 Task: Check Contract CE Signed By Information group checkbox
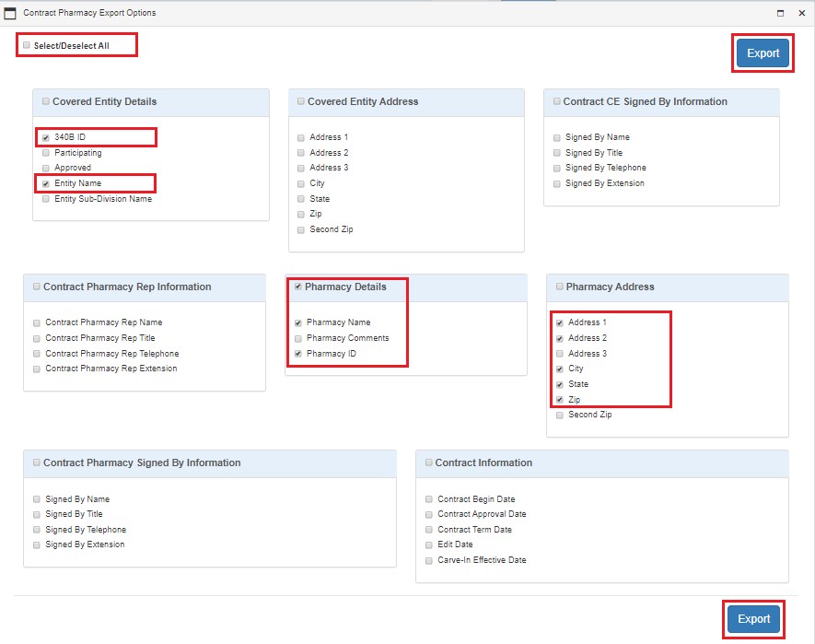pyautogui.click(x=556, y=101)
